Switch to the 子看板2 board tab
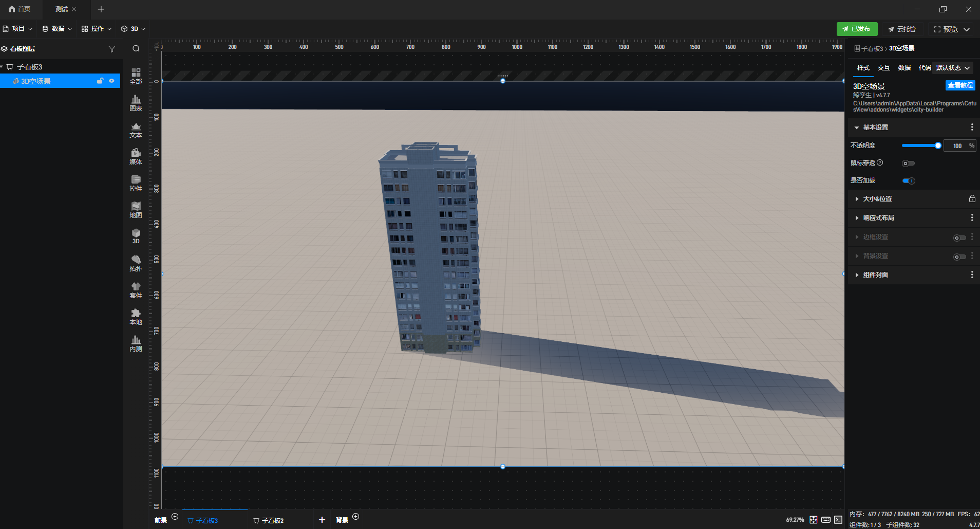Image resolution: width=980 pixels, height=529 pixels. pos(269,520)
